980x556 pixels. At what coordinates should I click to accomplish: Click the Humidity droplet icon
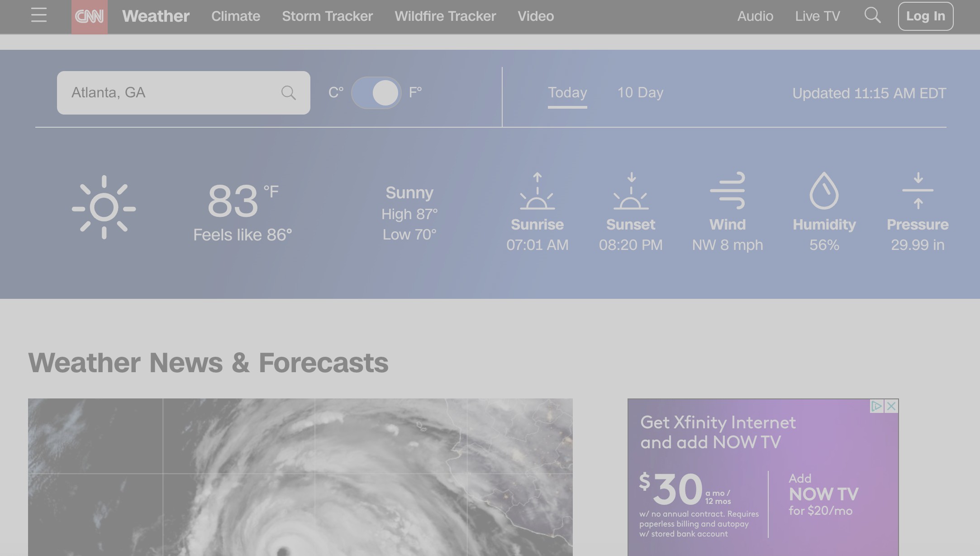824,191
